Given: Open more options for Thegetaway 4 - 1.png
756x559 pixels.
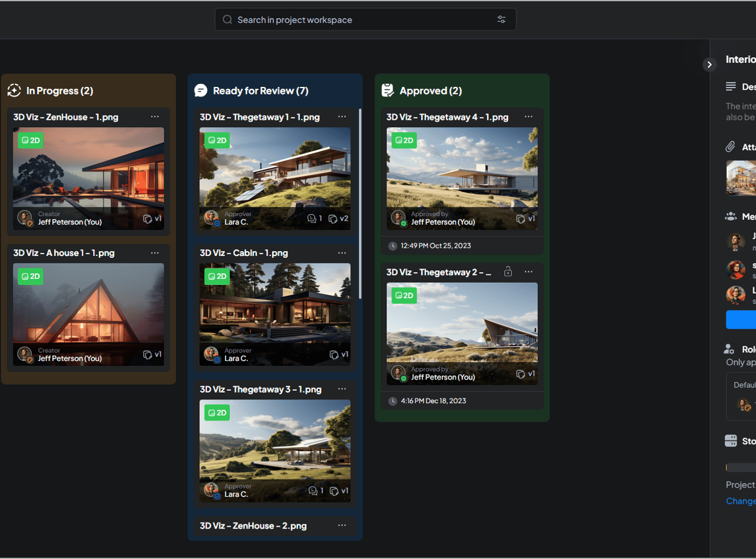Looking at the screenshot, I should coord(528,117).
